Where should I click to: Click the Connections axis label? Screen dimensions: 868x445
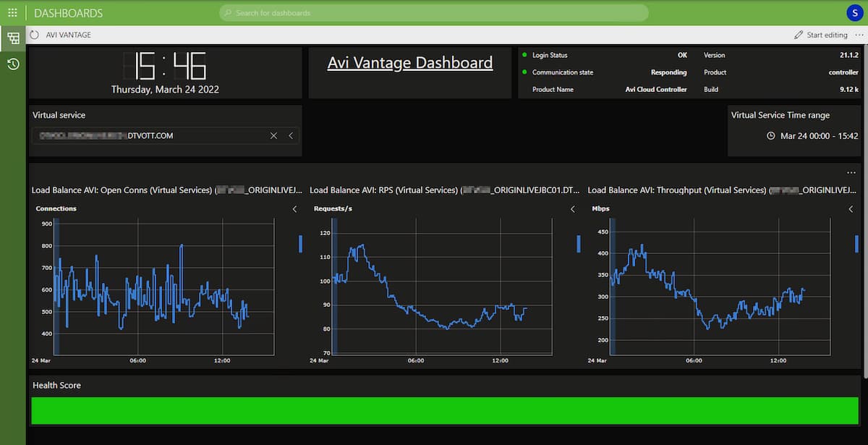point(56,209)
